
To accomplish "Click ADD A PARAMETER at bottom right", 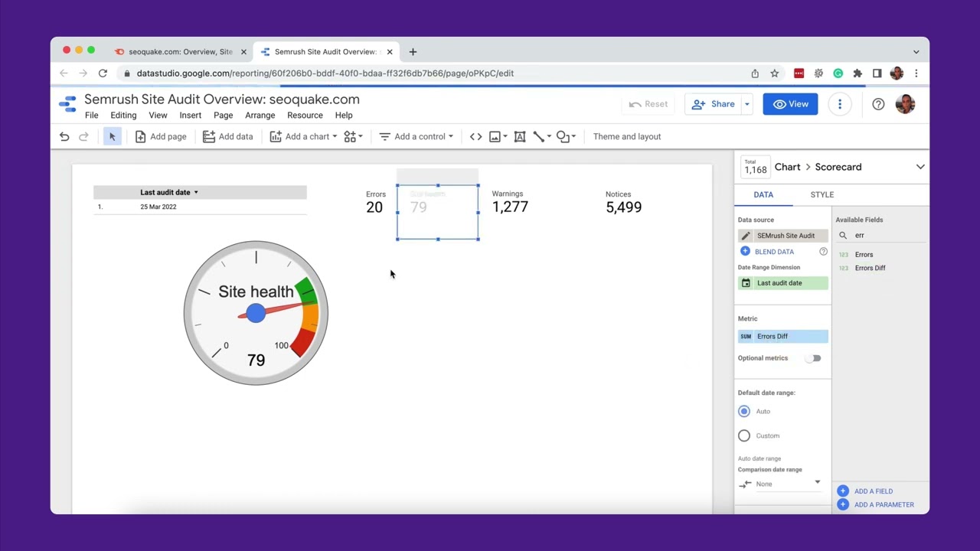I will 884,504.
